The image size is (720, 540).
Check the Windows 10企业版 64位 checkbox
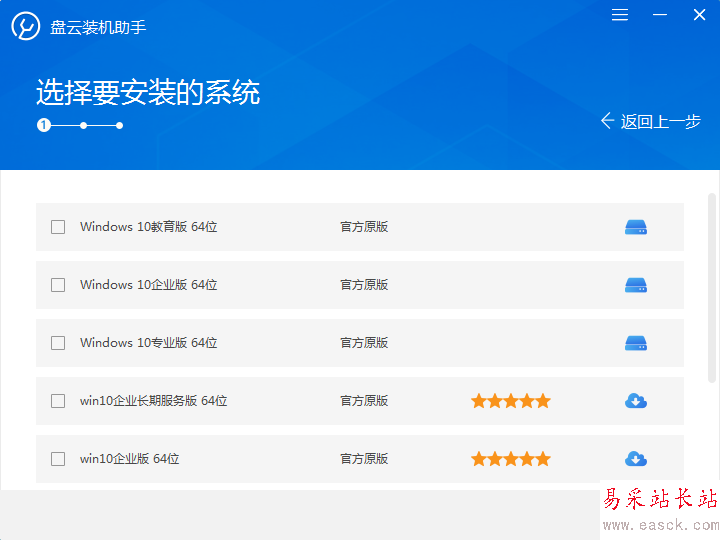click(58, 285)
